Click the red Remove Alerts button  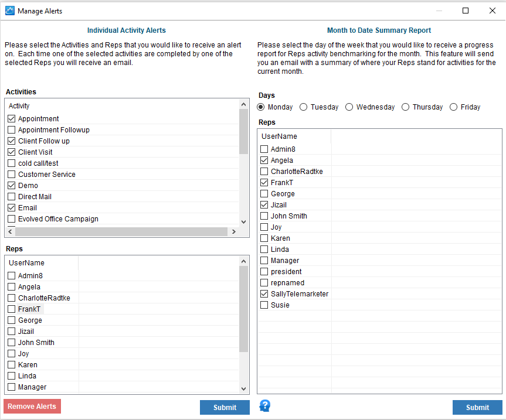pyautogui.click(x=32, y=406)
